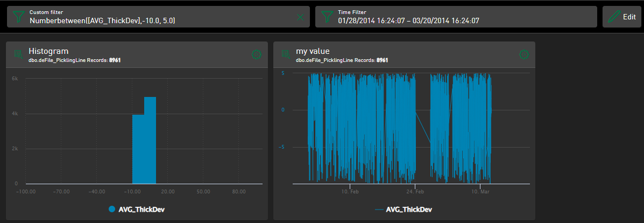Click the Histogram panel chart icon

[x=18, y=54]
